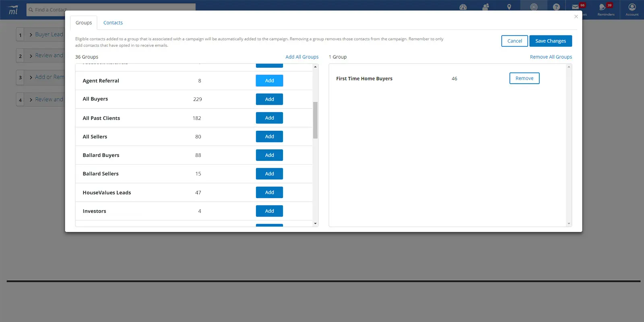The image size is (644, 322).
Task: Click the Remove All Groups link
Action: click(x=551, y=57)
